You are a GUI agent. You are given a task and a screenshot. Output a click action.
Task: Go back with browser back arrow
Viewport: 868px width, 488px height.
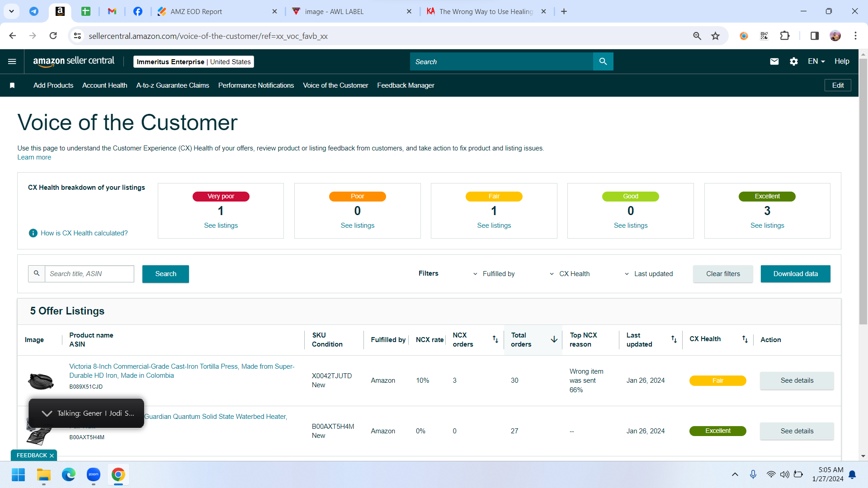tap(13, 36)
